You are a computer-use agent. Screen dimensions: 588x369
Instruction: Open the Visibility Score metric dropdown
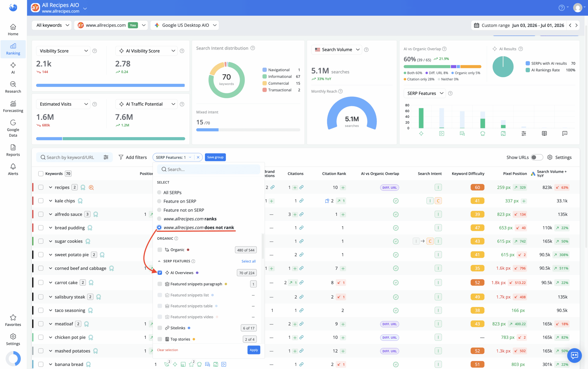pyautogui.click(x=63, y=51)
